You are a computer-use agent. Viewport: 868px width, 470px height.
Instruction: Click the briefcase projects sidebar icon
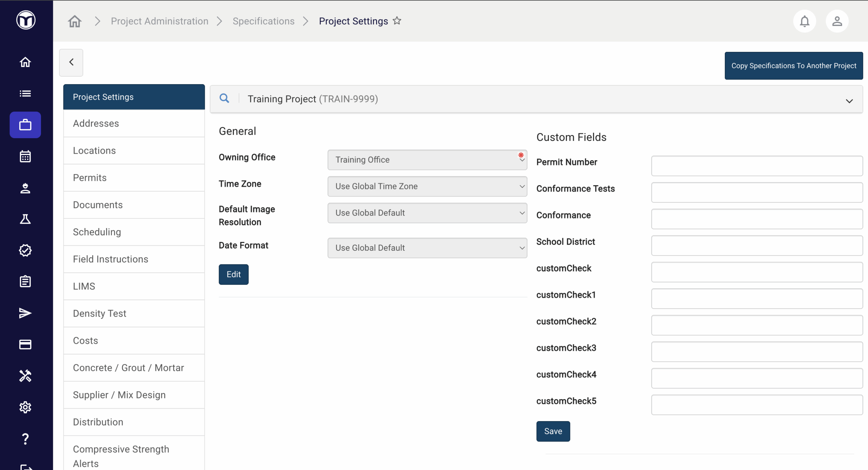(25, 125)
